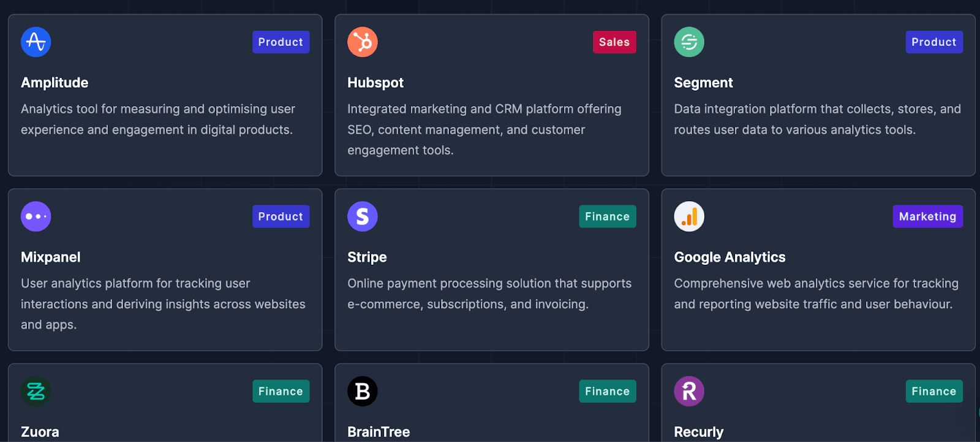Click the Mixpanel purple dots icon
This screenshot has width=980, height=442.
tap(36, 216)
